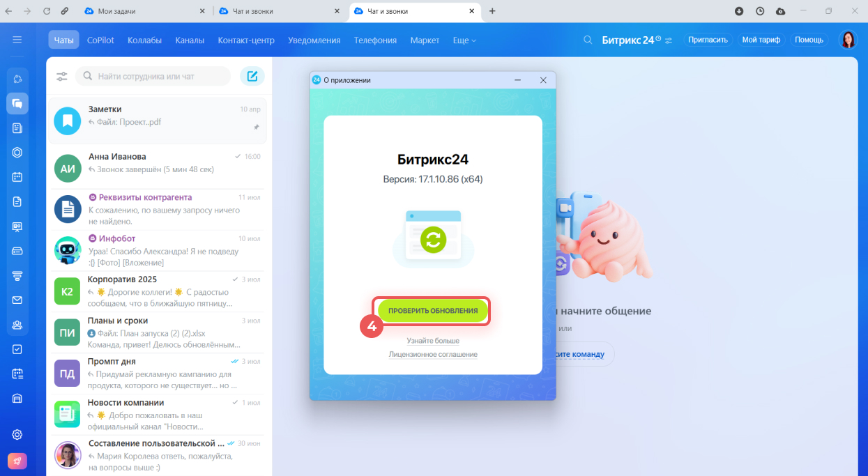Open the Промпт дня chat
This screenshot has height=476, width=868.
coord(159,374)
